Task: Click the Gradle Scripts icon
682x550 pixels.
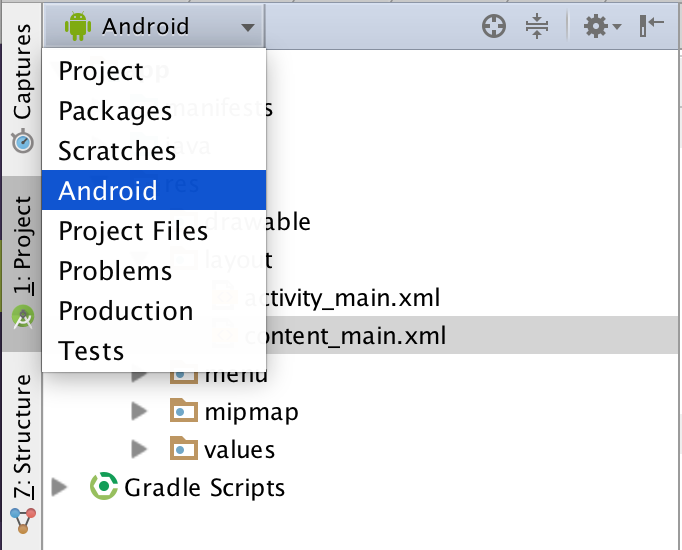Action: (x=104, y=488)
